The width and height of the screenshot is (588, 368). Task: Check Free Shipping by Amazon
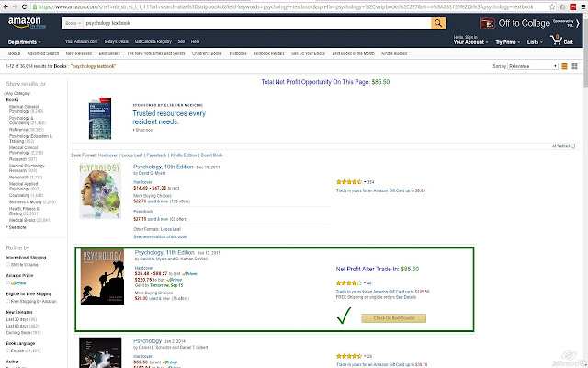pos(8,301)
